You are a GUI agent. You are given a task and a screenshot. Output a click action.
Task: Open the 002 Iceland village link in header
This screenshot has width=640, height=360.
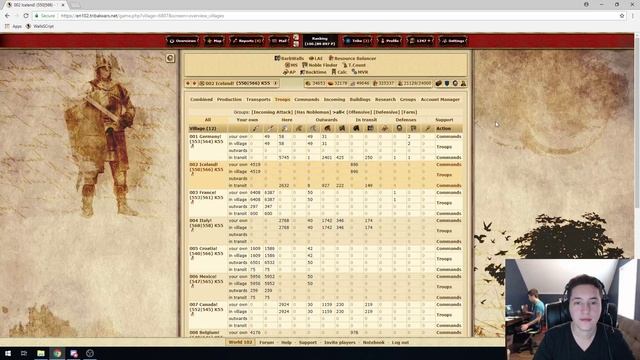(x=238, y=83)
